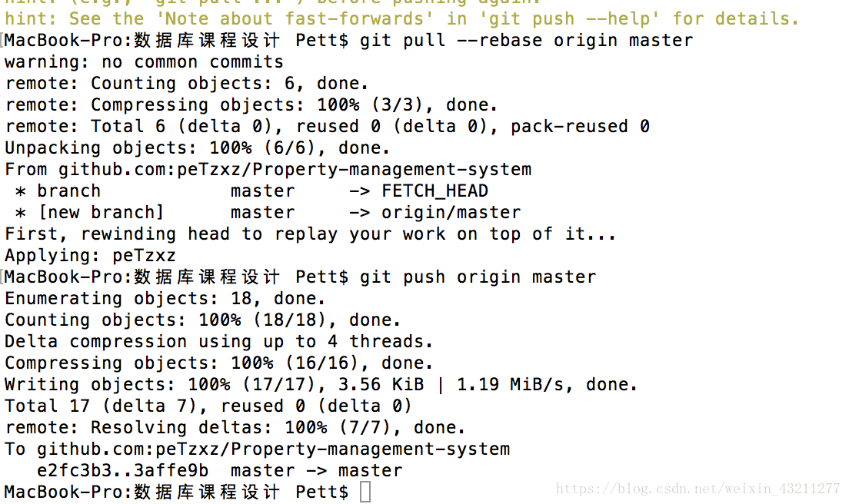Screen dimensions: 849x504
Task: Click 'remote: Resolving deltas' line
Action: tap(235, 428)
